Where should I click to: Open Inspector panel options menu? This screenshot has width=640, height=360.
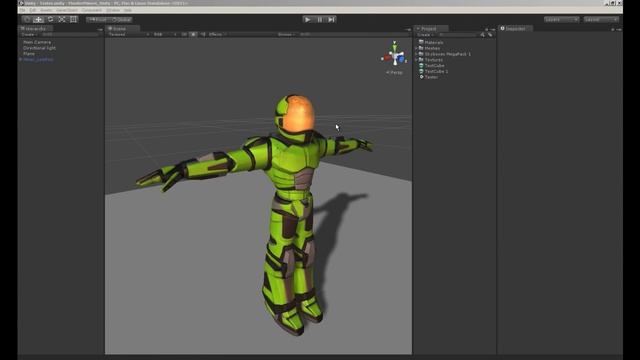click(x=619, y=29)
